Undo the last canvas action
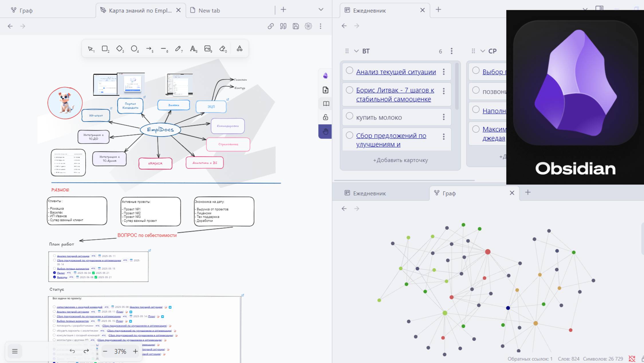Screen dimensions: 644x363 (x=72, y=351)
